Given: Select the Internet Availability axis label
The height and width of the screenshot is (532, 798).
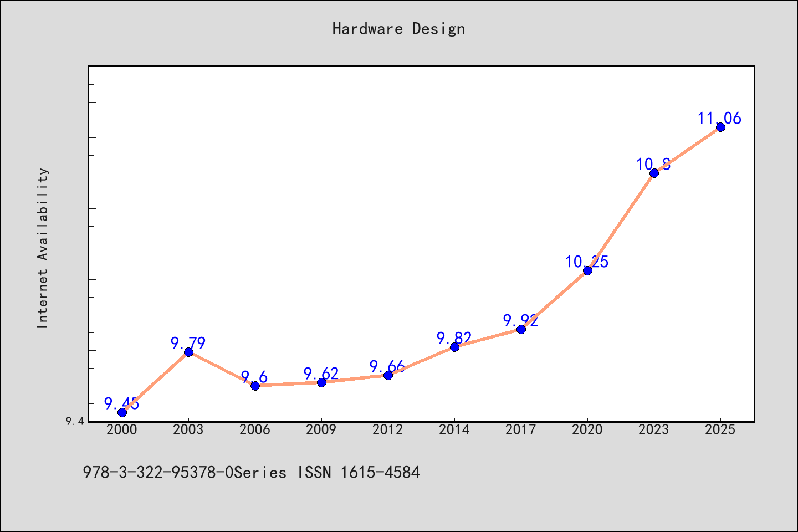Looking at the screenshot, I should tap(43, 248).
